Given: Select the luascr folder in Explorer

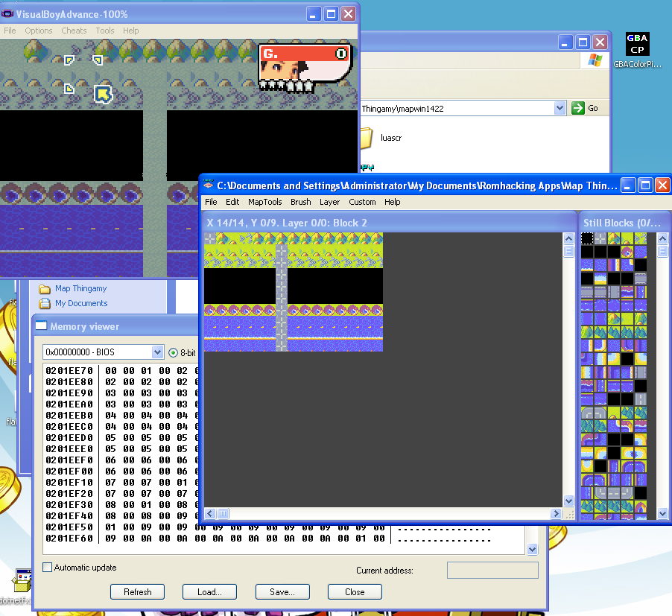Looking at the screenshot, I should click(382, 138).
